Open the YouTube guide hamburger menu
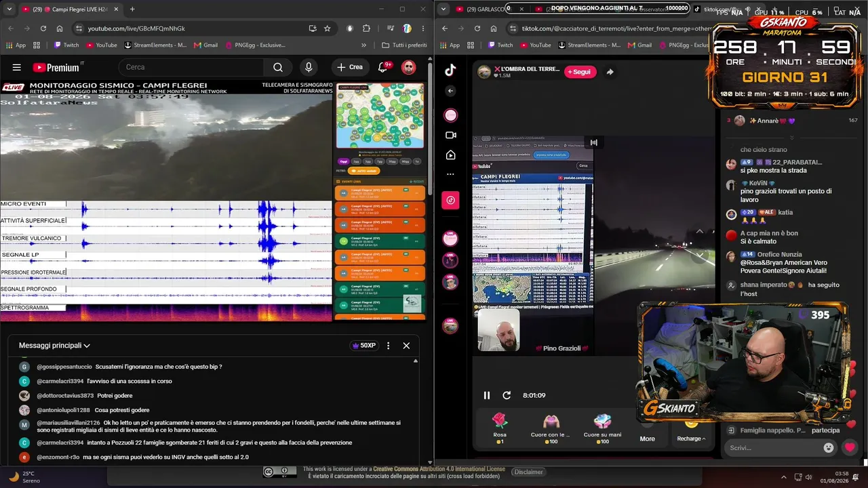 click(17, 67)
